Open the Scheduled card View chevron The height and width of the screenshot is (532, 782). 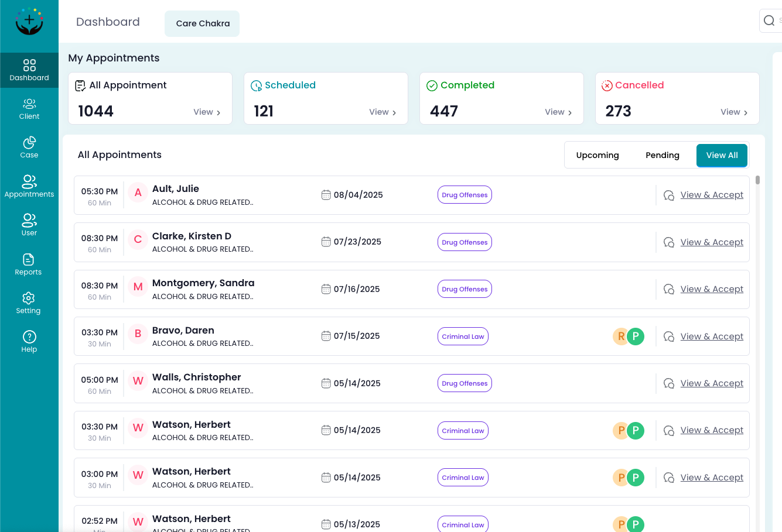383,112
